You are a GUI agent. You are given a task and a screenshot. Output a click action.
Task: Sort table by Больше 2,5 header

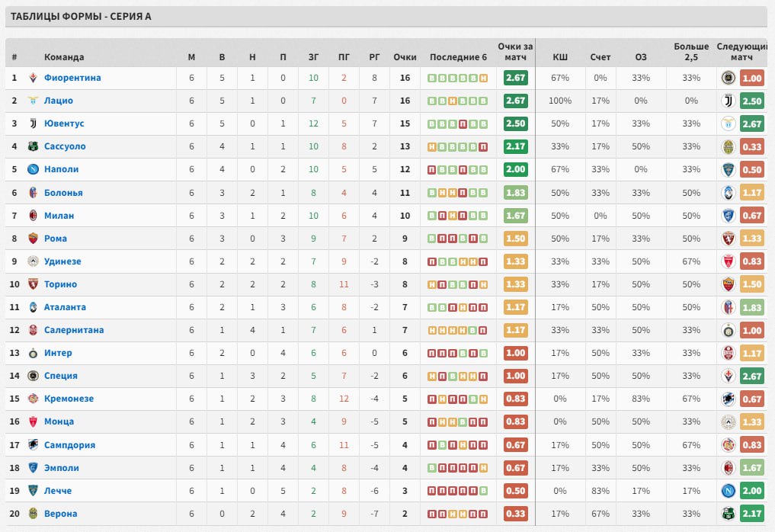point(690,51)
